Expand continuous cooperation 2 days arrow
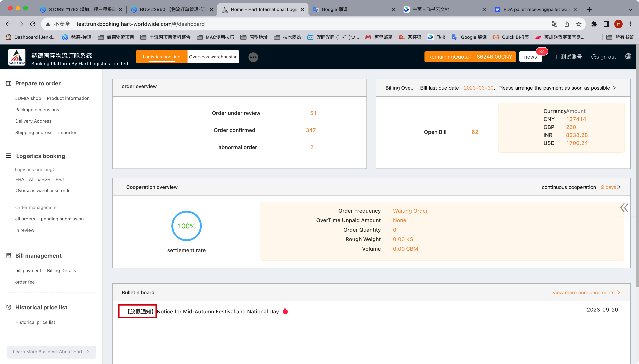 click(619, 187)
